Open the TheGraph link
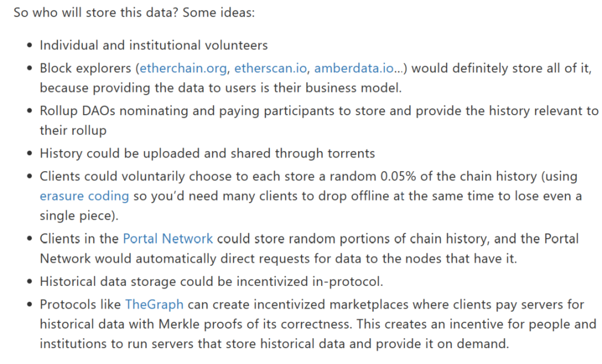The image size is (602, 364). 155,305
